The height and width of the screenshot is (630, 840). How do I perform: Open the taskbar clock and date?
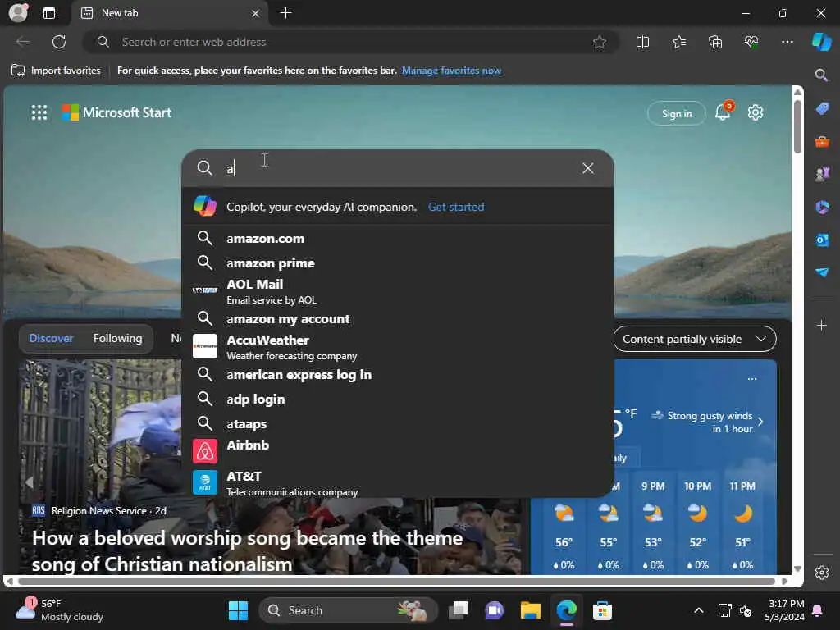point(784,610)
